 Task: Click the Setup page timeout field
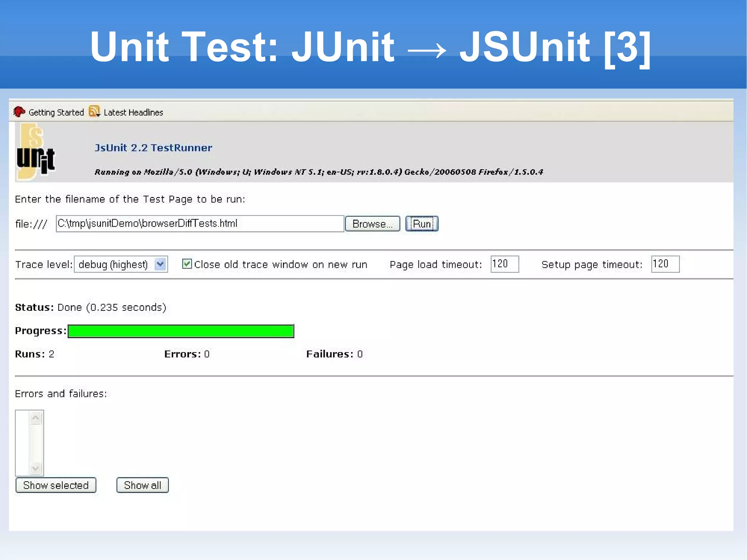[x=665, y=264]
